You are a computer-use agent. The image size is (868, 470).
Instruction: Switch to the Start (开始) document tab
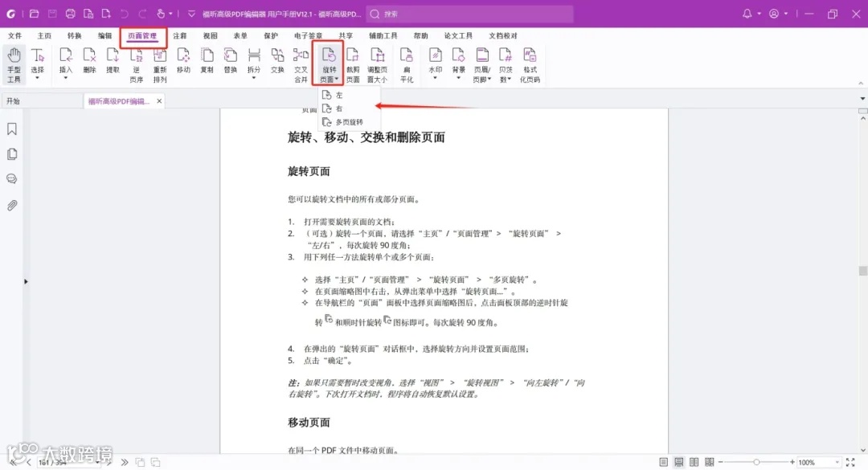(x=14, y=101)
